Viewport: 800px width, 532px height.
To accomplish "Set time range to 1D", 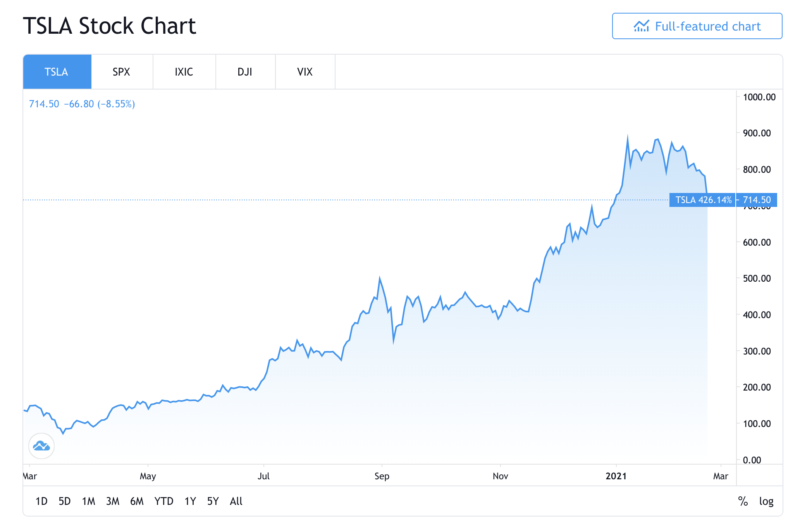I will [41, 501].
